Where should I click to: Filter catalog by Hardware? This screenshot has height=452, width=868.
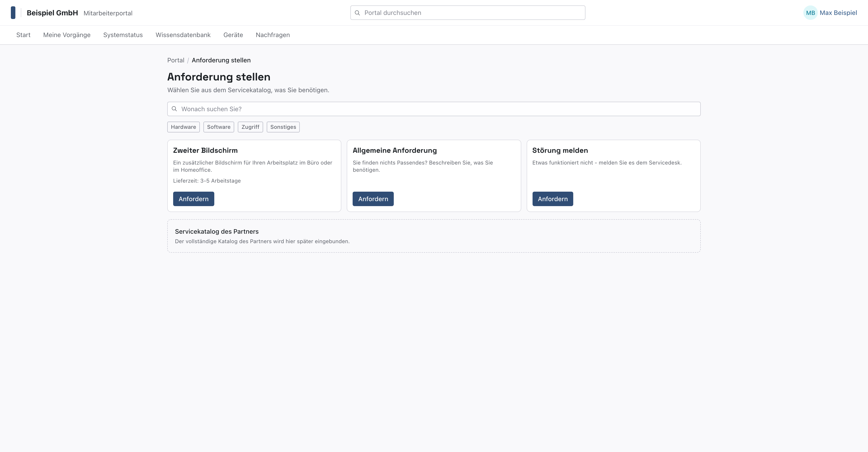click(x=183, y=127)
